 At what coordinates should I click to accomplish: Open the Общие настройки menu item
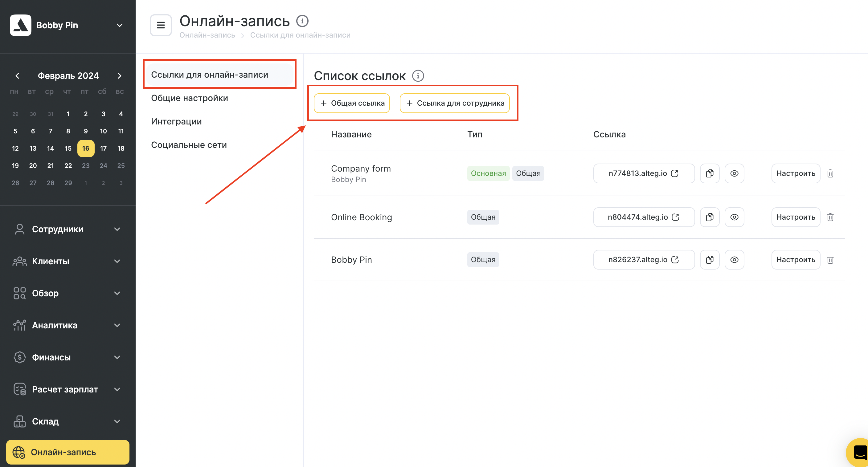pos(190,98)
